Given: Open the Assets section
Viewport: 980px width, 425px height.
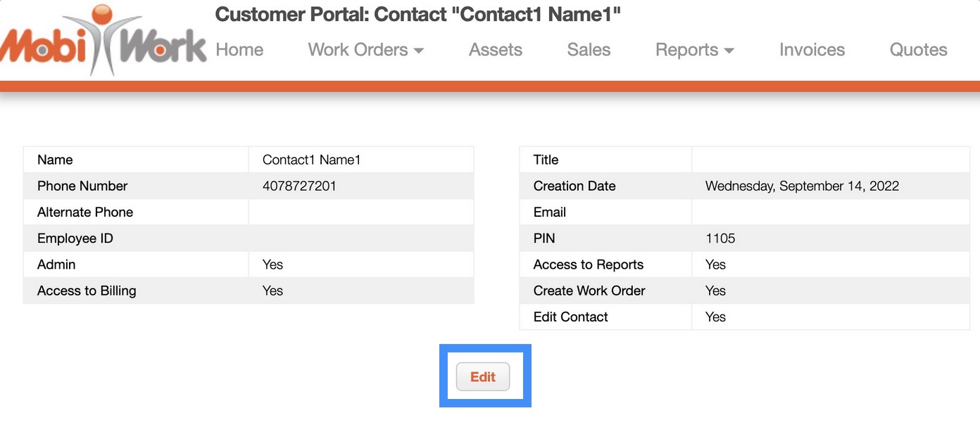Looking at the screenshot, I should [x=496, y=50].
